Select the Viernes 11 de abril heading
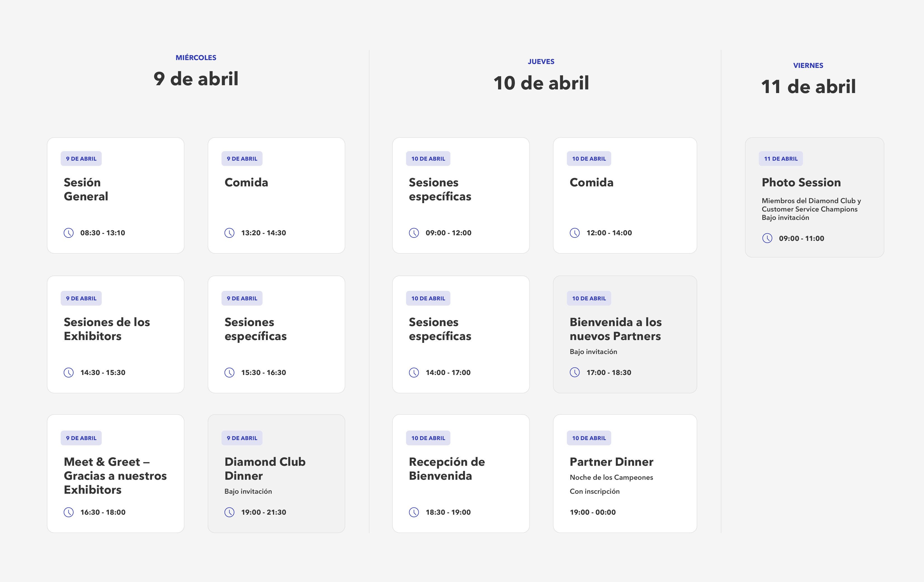This screenshot has height=582, width=924. pyautogui.click(x=808, y=87)
